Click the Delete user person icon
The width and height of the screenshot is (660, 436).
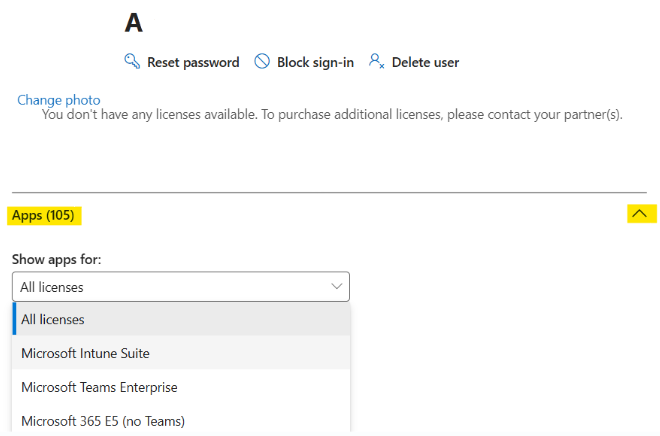[376, 61]
